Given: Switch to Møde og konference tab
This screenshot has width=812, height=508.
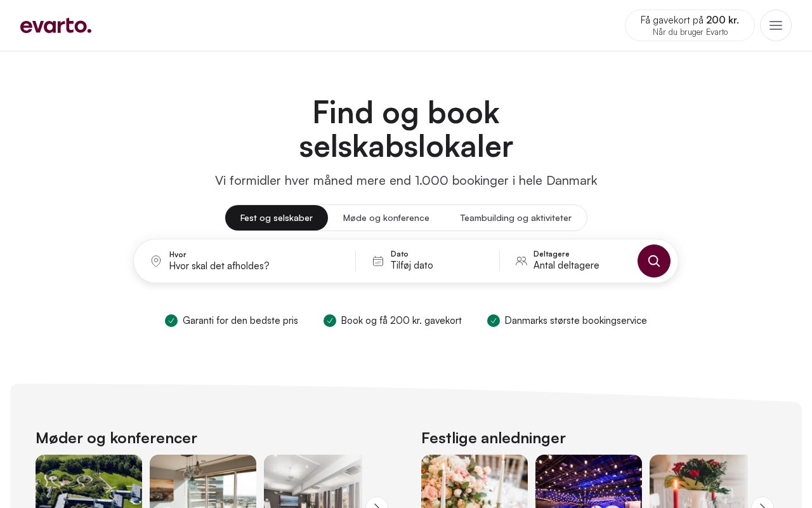Looking at the screenshot, I should coord(386,218).
